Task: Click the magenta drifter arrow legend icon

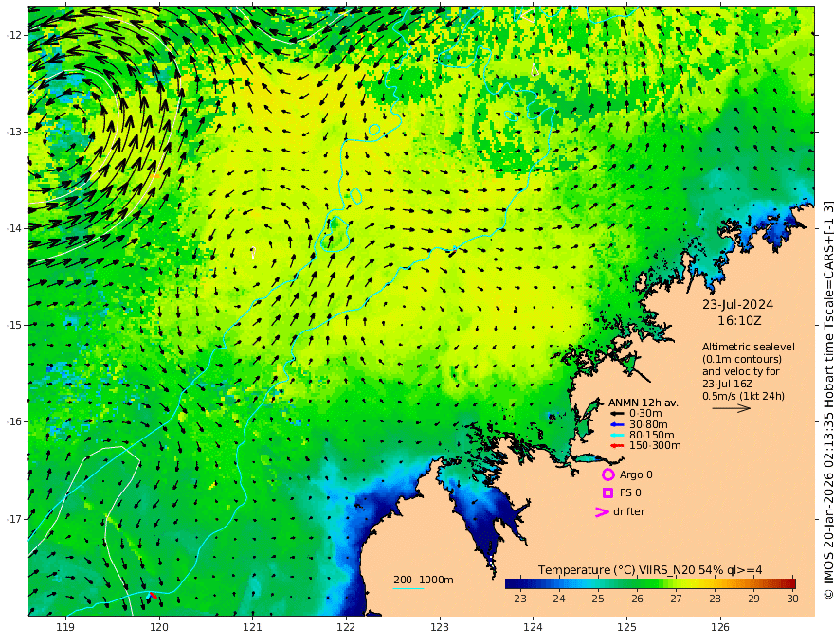Action: click(x=602, y=511)
